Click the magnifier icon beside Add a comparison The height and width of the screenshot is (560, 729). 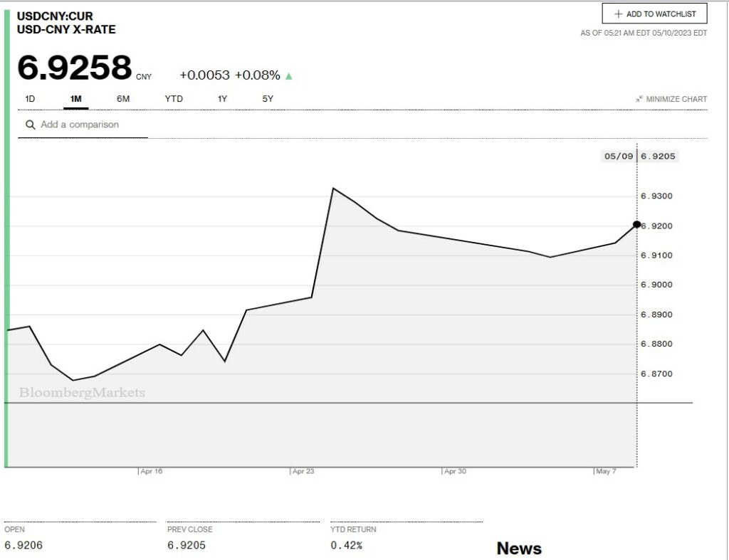point(31,125)
